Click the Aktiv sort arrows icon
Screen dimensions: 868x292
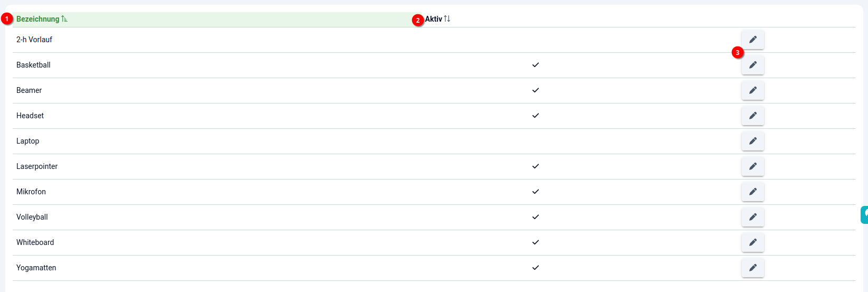pos(447,19)
